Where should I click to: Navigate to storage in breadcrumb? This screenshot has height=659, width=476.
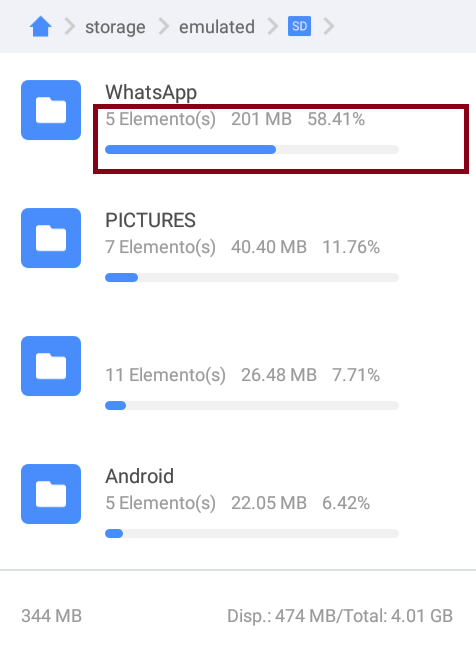pos(115,27)
